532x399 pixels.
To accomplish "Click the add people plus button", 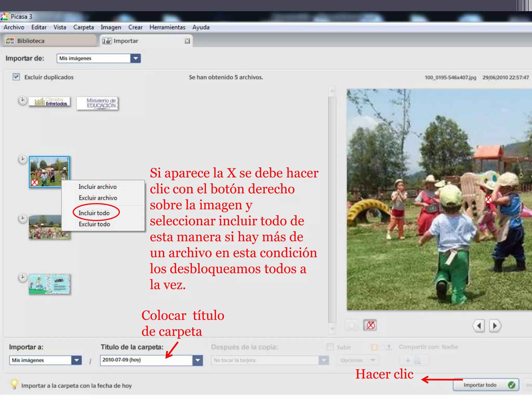I will click(x=414, y=360).
